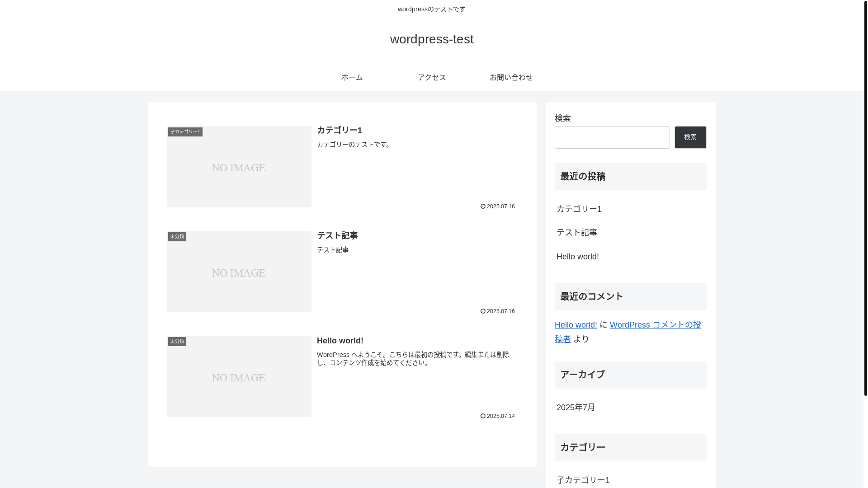Screen dimensions: 868x488
Task: Open the 2025年7月 archive link
Action: coord(576,408)
